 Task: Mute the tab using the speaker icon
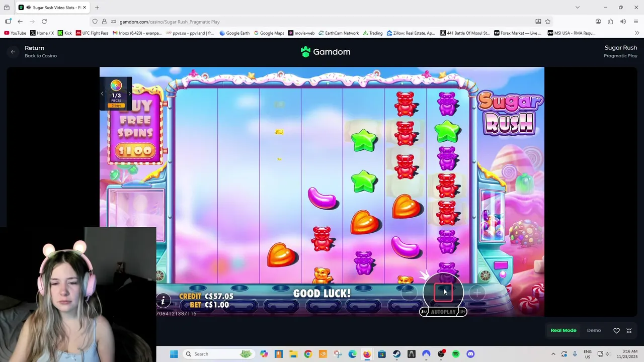click(x=28, y=8)
